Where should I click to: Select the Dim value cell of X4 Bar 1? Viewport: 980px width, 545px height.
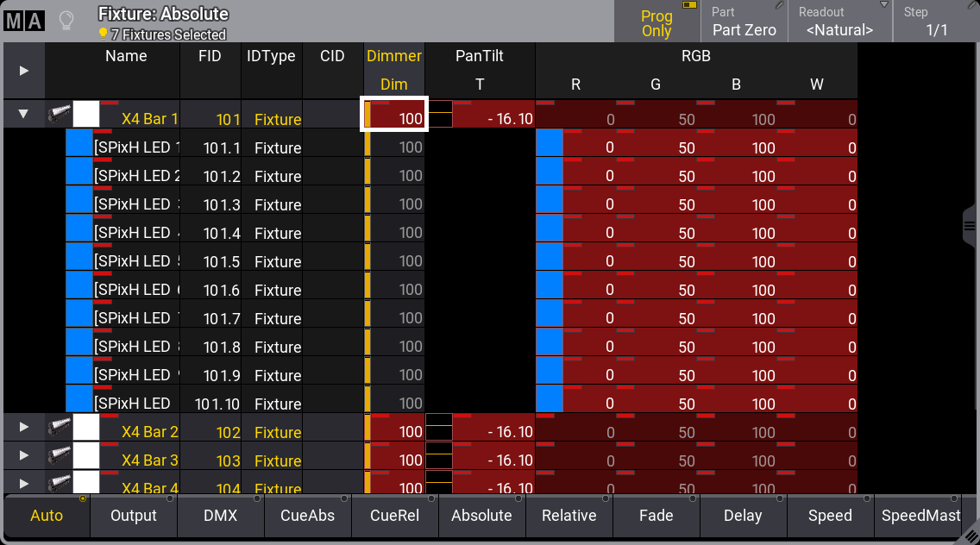click(x=394, y=114)
